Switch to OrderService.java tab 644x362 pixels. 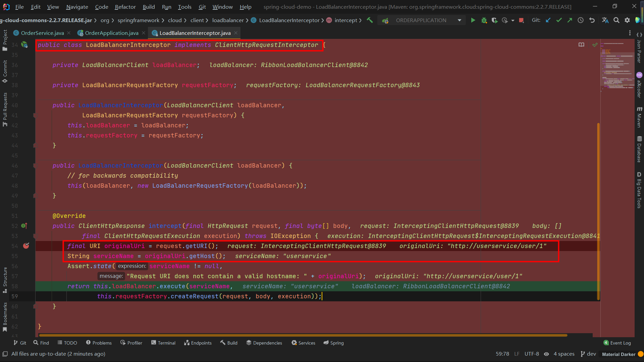pos(42,33)
